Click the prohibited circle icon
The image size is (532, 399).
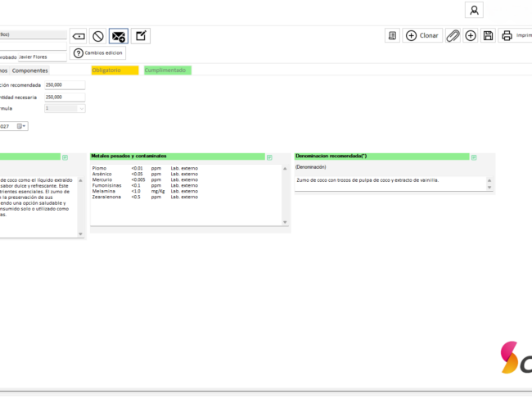click(98, 36)
